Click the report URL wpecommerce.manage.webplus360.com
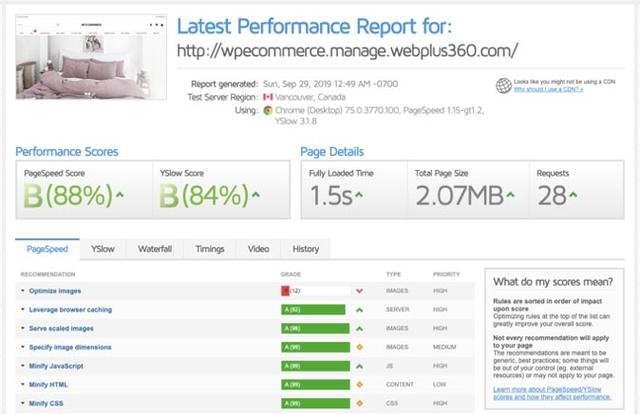Image resolution: width=640 pixels, height=414 pixels. pyautogui.click(x=347, y=51)
